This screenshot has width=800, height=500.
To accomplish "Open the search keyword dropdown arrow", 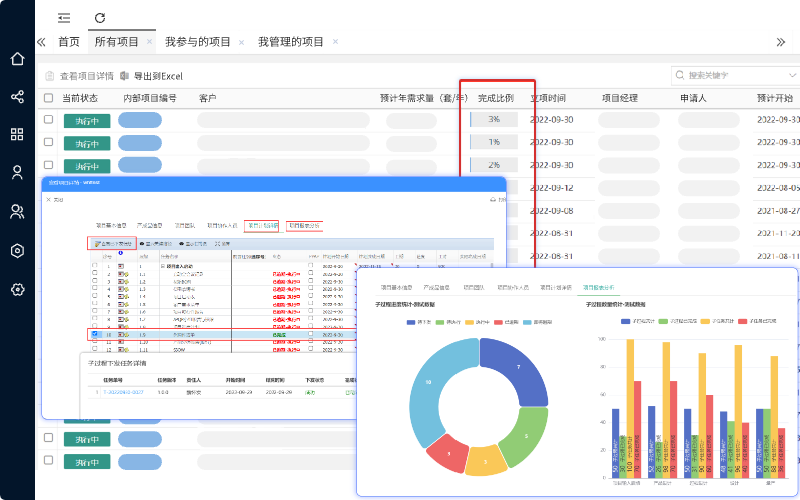I will tap(787, 75).
